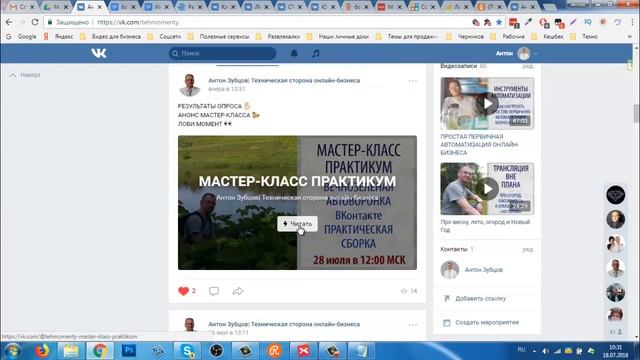Switch the RU keyboard language indicator
640x360 pixels.
pyautogui.click(x=521, y=350)
